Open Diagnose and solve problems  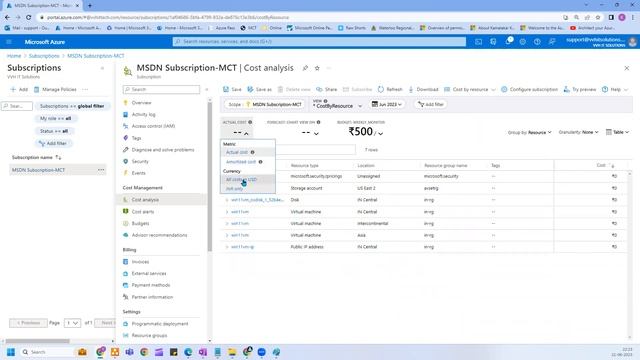click(x=163, y=150)
